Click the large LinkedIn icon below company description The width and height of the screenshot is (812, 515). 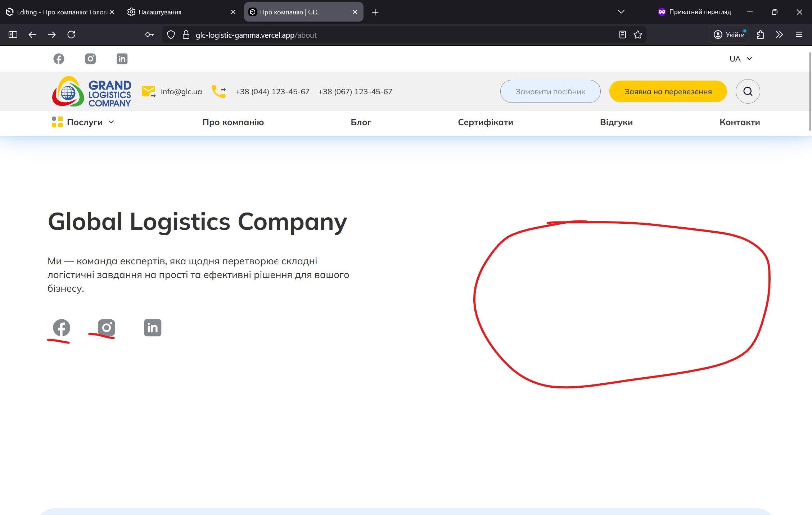(153, 328)
